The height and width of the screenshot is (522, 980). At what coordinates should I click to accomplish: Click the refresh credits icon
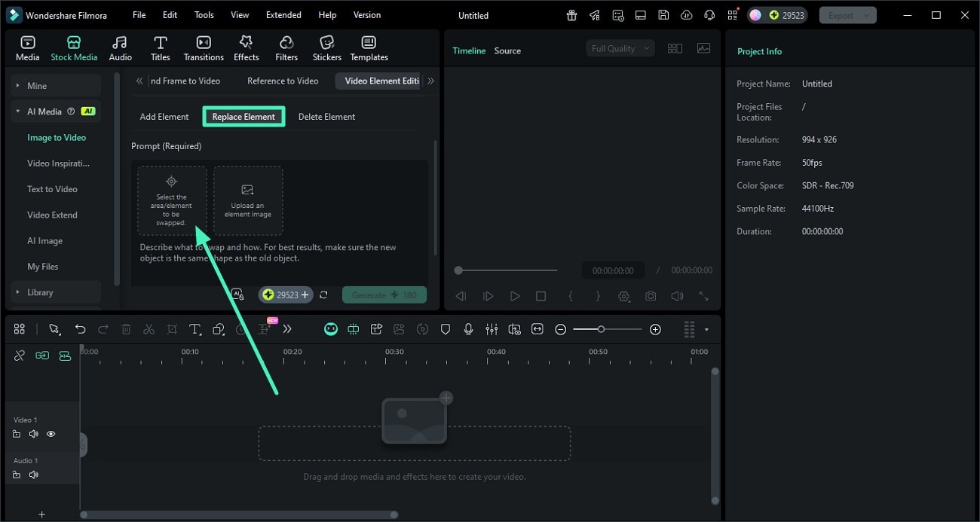pyautogui.click(x=323, y=295)
